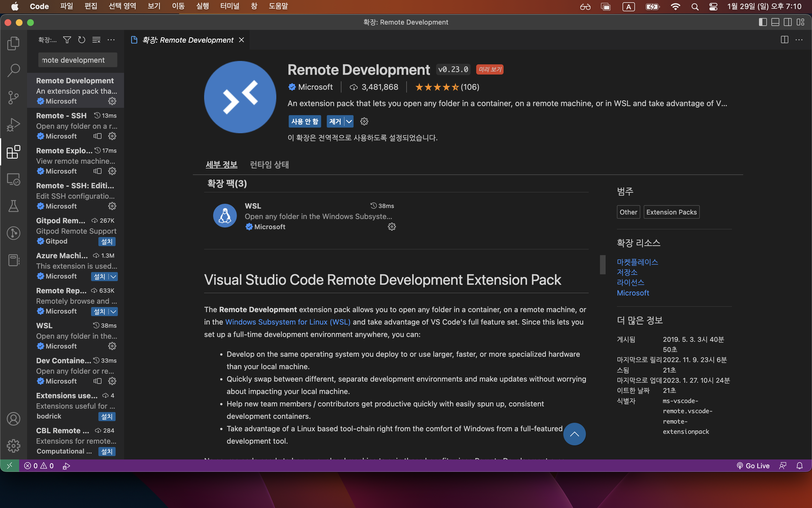Open the 라이선스 license link

[630, 282]
